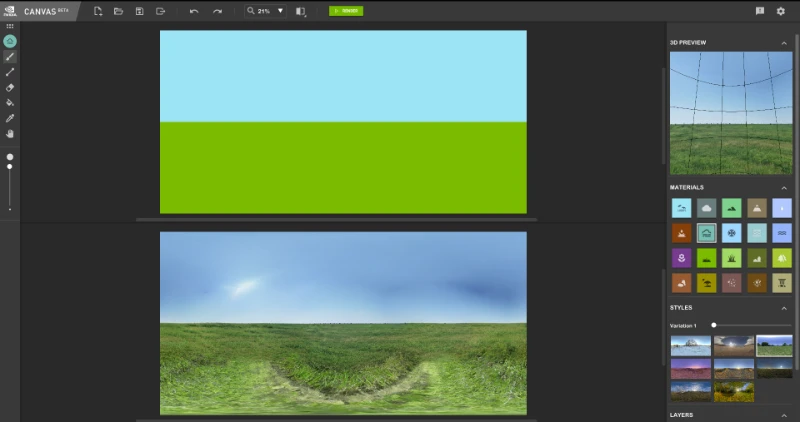
Task: Export the image with the arrow icon
Action: 160,11
